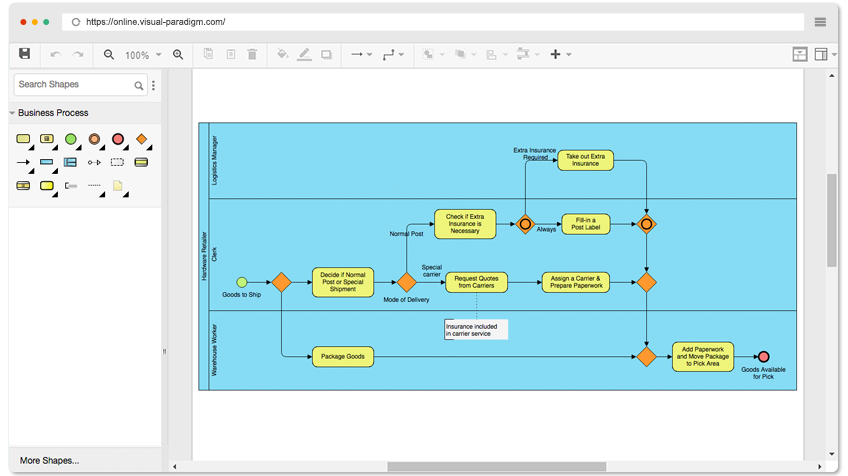Select the Insurance included annotation note
The width and height of the screenshot is (848, 476).
[476, 329]
